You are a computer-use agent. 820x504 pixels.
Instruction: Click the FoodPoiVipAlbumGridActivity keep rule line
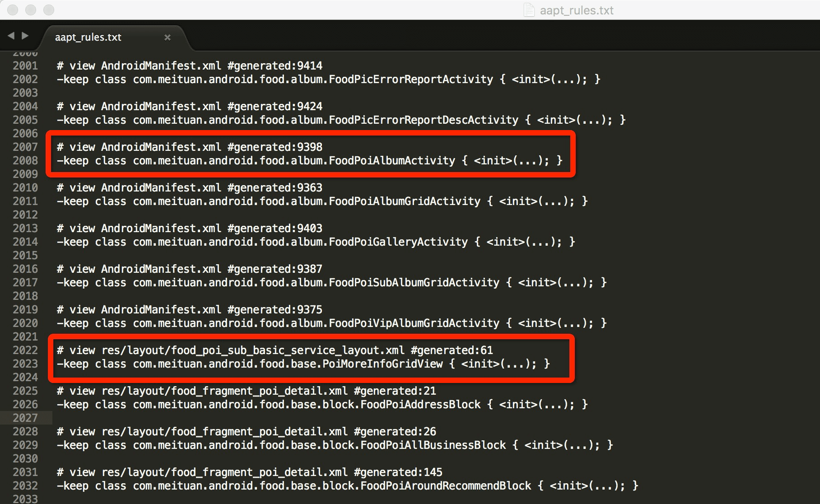[x=332, y=323]
